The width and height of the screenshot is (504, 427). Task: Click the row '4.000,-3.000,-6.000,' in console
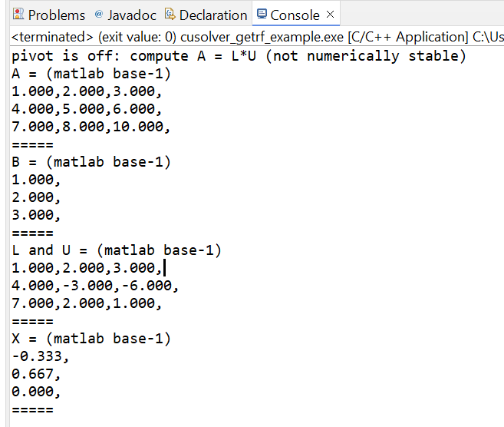click(94, 286)
